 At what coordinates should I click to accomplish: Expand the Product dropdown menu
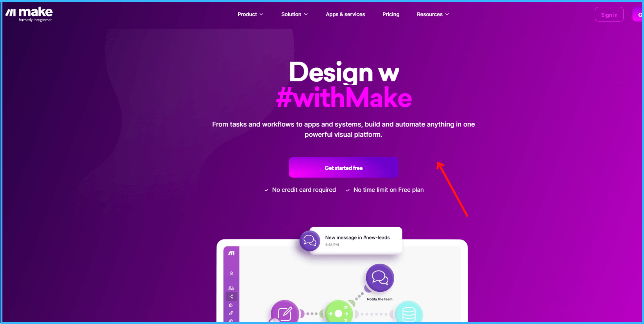click(250, 14)
